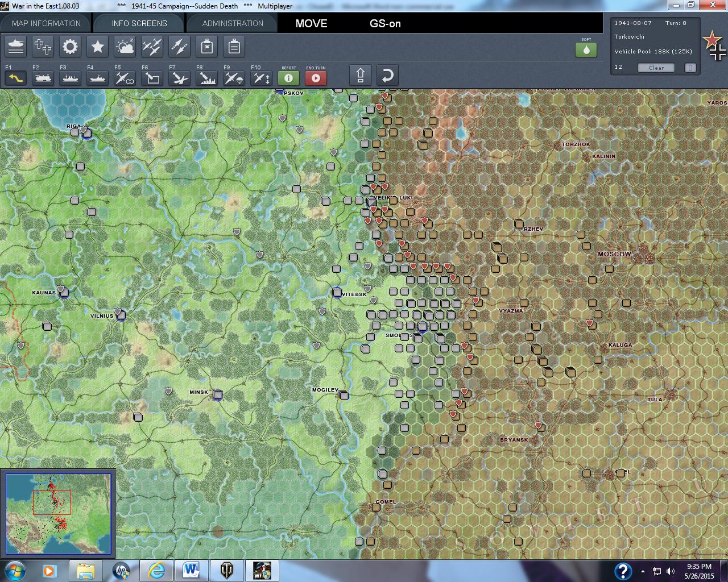Select F7 bomb airfield mode icon
The height and width of the screenshot is (582, 728).
pos(180,78)
